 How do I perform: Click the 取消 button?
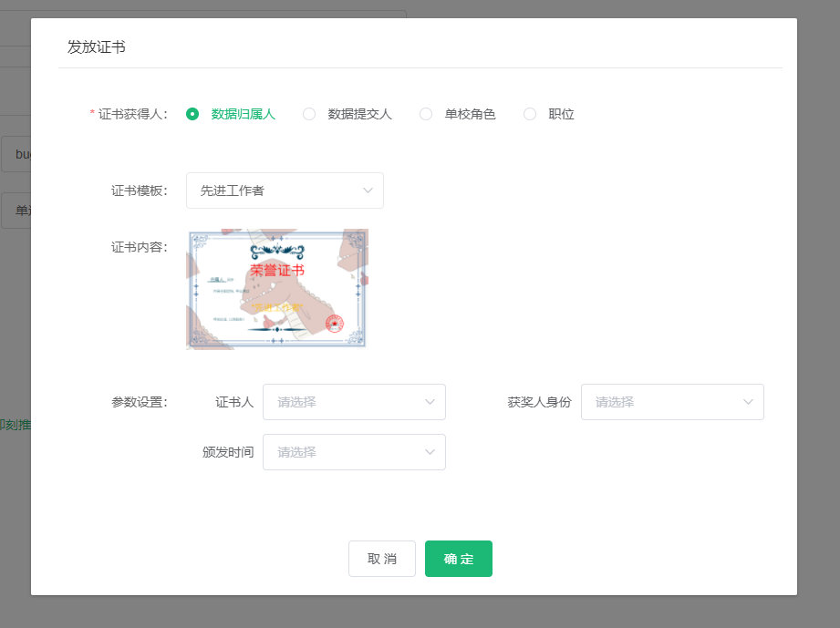(382, 559)
